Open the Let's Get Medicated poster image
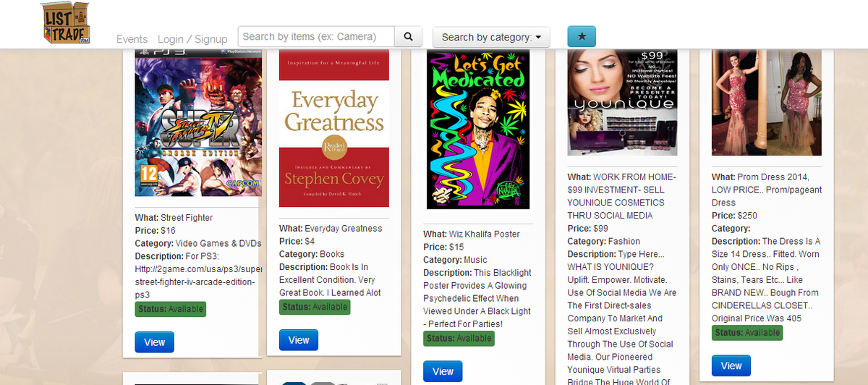 click(478, 130)
